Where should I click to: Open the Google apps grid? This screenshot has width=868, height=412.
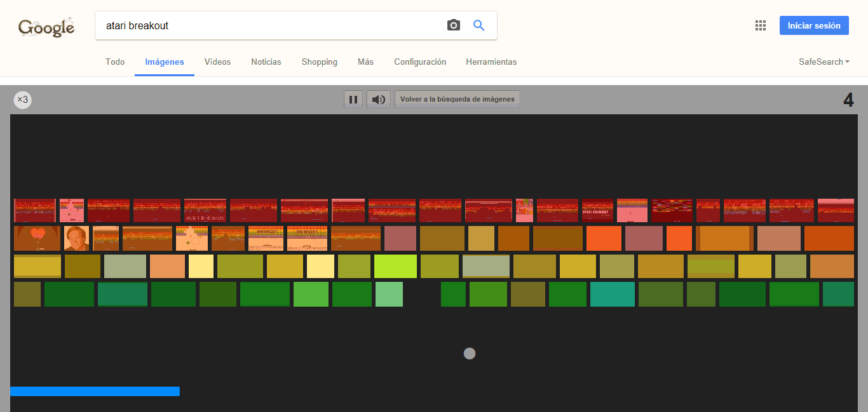coord(760,25)
